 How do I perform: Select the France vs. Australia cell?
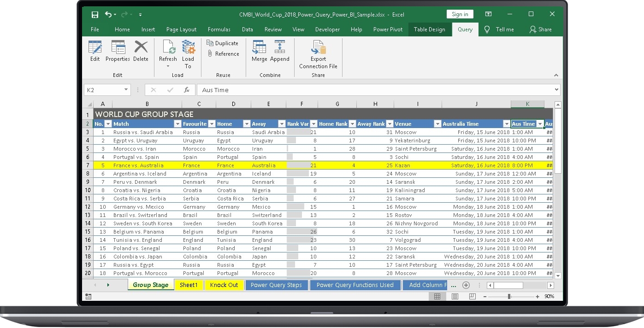(x=147, y=165)
